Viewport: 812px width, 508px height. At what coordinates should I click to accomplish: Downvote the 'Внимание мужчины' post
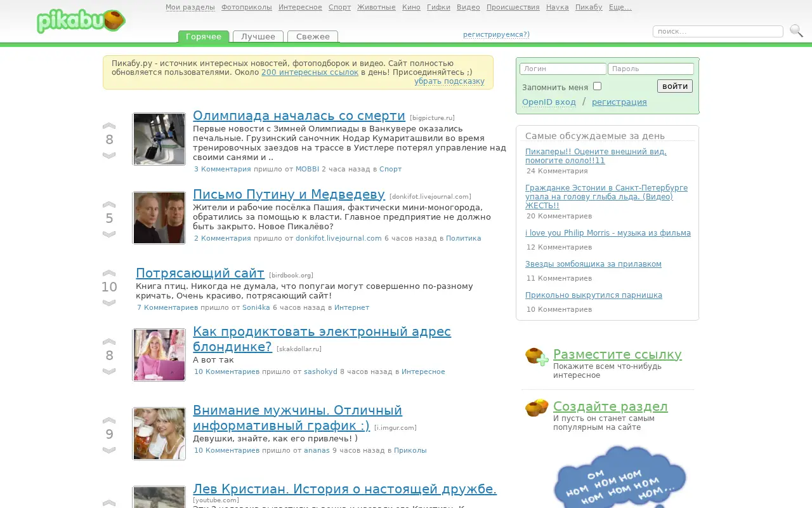point(109,450)
